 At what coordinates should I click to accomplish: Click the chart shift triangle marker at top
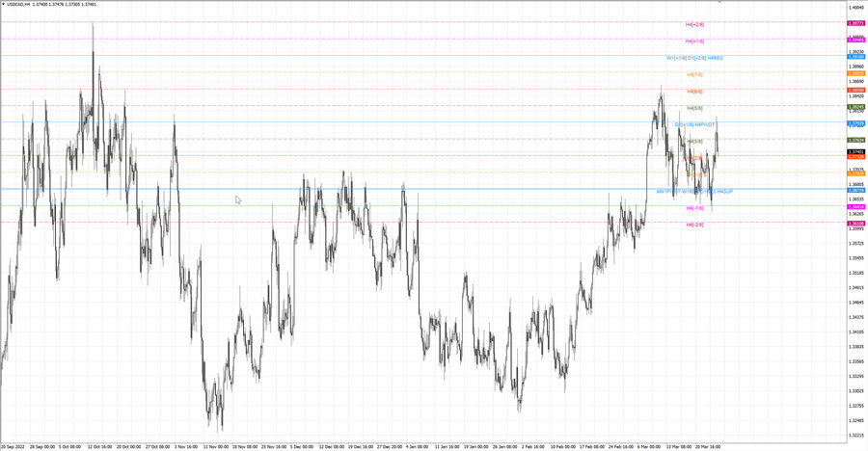pyautogui.click(x=719, y=2)
